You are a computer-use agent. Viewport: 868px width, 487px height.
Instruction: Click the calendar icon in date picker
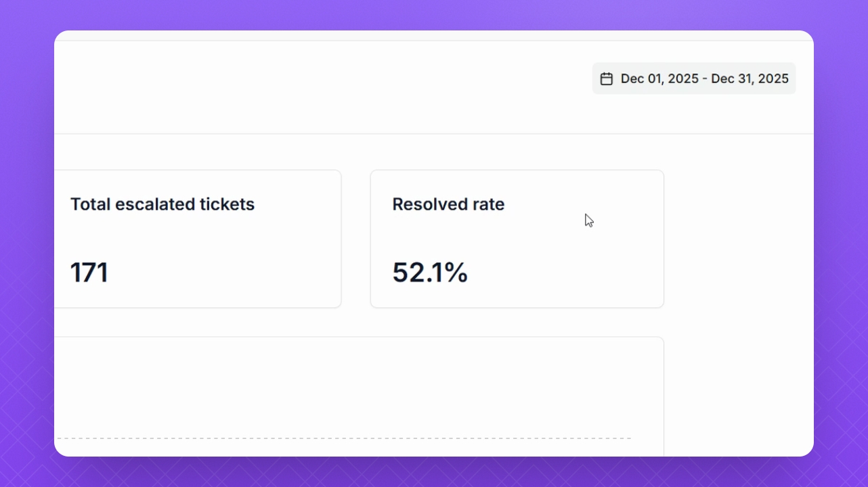click(607, 79)
